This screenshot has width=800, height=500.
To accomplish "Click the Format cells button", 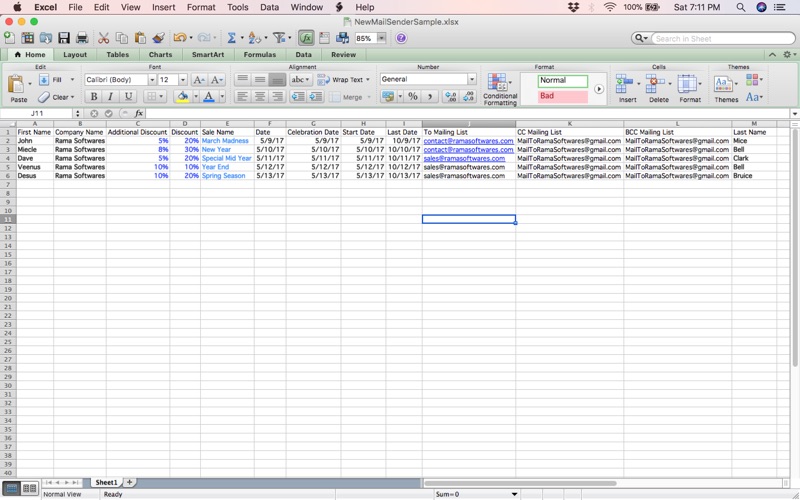I will pos(689,88).
